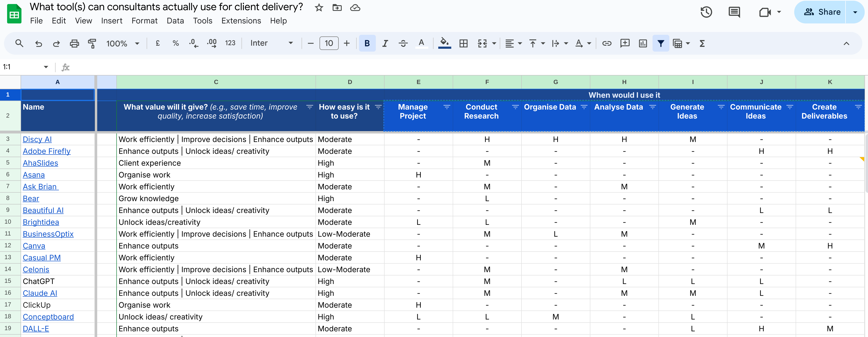Open the Extensions menu
Viewport: 868px width, 337px height.
point(241,21)
